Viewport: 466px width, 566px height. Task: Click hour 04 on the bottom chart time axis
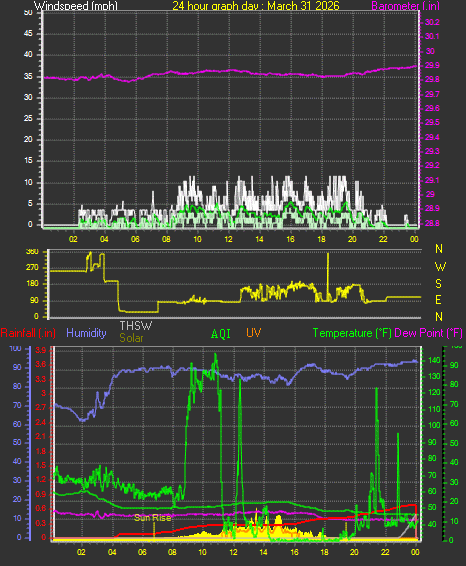[x=112, y=552]
